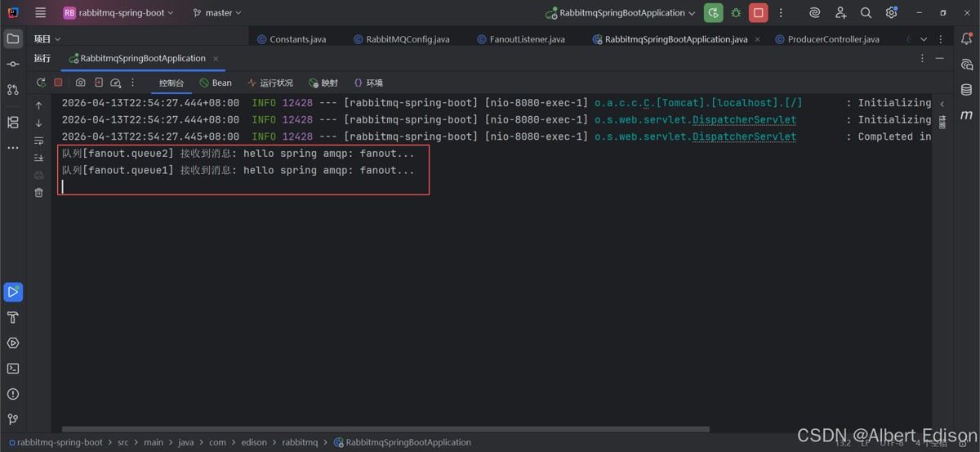The width and height of the screenshot is (980, 452).
Task: Click the red Stop button in title bar
Action: click(759, 13)
